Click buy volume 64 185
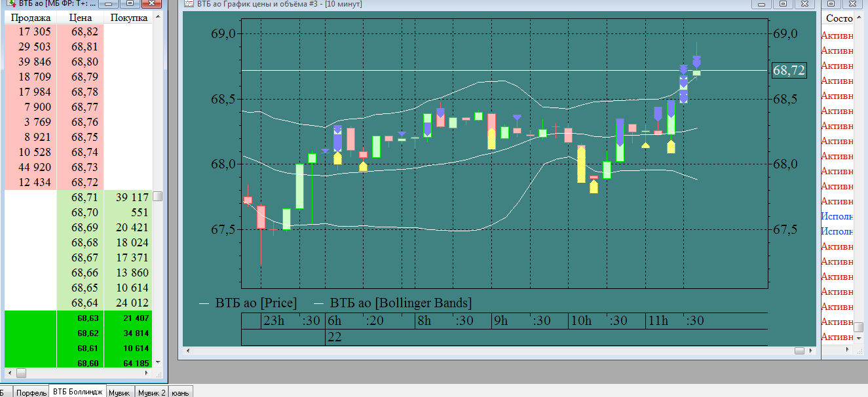868x397 pixels. tap(128, 362)
